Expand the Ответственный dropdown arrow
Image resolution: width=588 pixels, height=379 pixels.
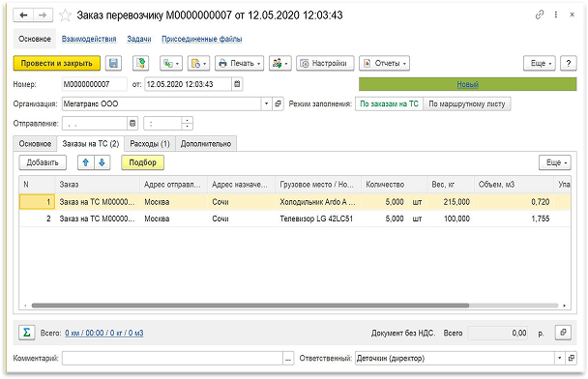(x=560, y=358)
